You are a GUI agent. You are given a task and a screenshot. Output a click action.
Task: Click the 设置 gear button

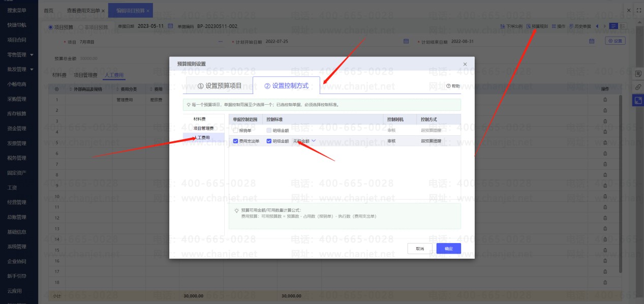pyautogui.click(x=615, y=41)
